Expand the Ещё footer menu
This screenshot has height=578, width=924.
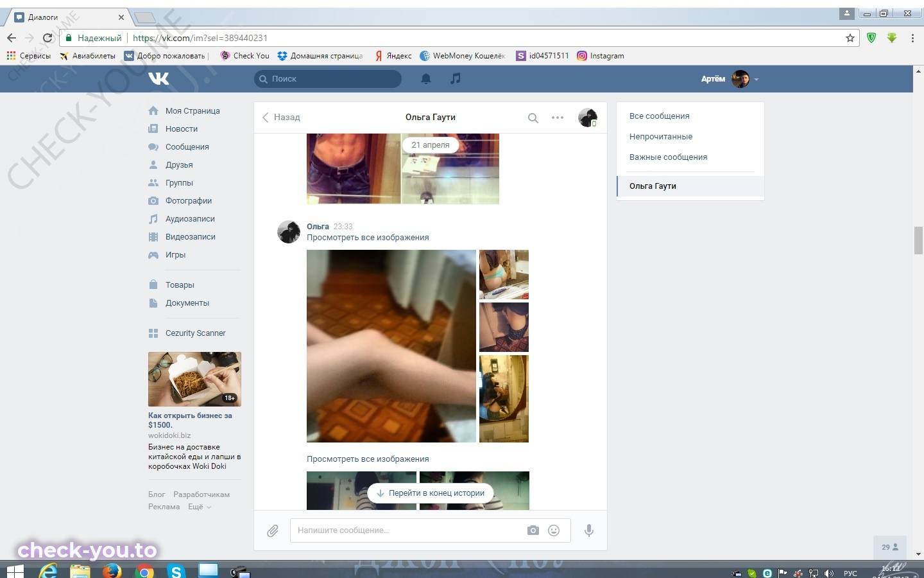coord(199,507)
